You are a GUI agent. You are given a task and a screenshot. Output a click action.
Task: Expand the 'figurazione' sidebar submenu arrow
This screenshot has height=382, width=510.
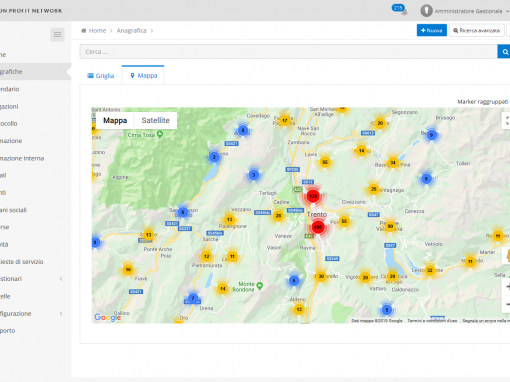61,313
